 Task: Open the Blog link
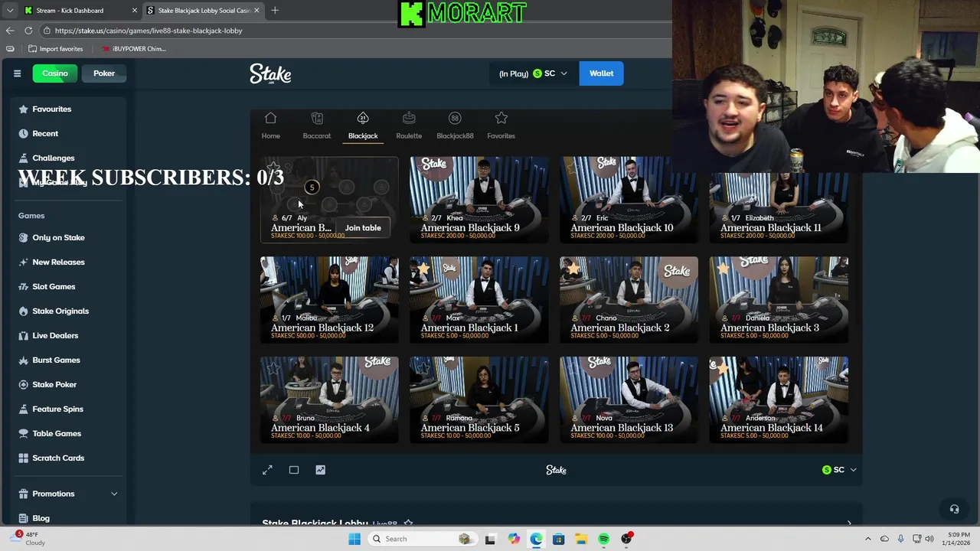tap(41, 518)
